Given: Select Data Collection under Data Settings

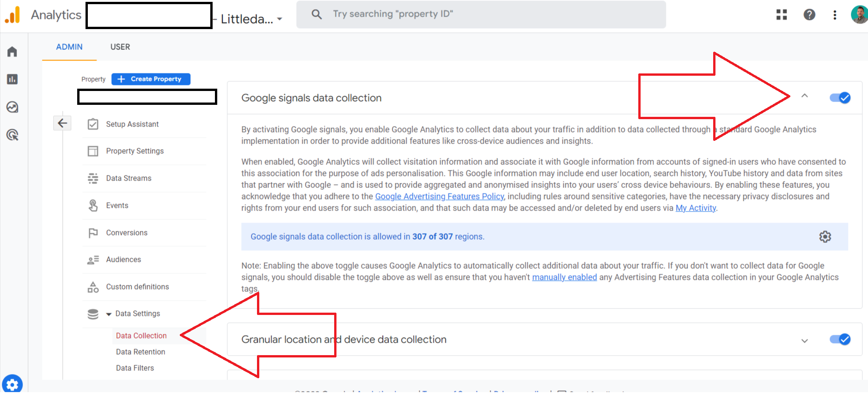Looking at the screenshot, I should click(141, 336).
